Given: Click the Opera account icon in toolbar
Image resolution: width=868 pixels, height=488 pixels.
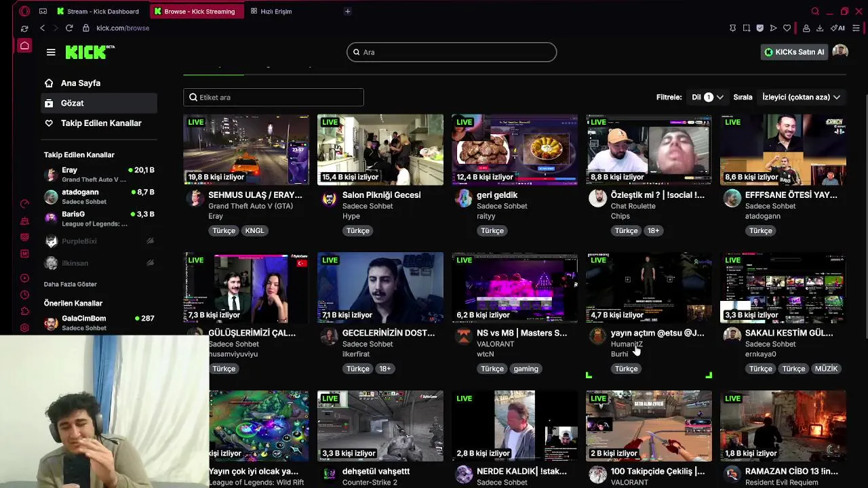Looking at the screenshot, I should click(806, 28).
